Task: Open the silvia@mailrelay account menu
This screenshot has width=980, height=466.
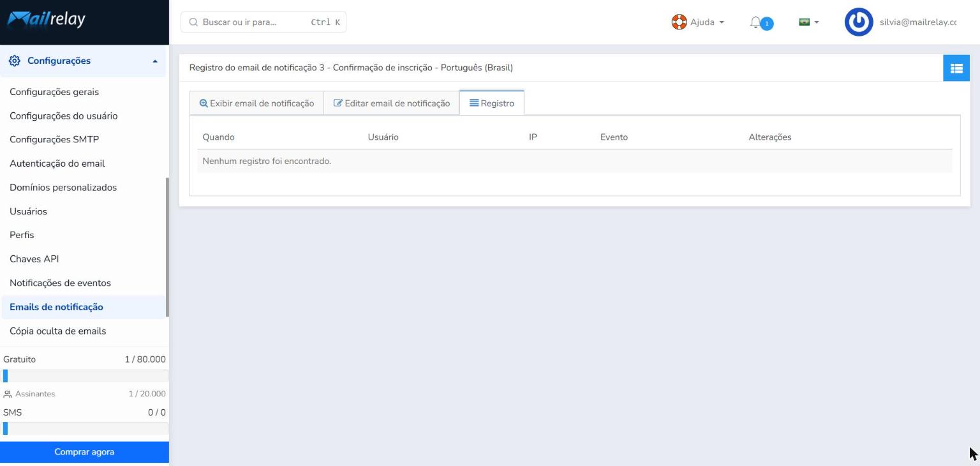Action: 917,22
